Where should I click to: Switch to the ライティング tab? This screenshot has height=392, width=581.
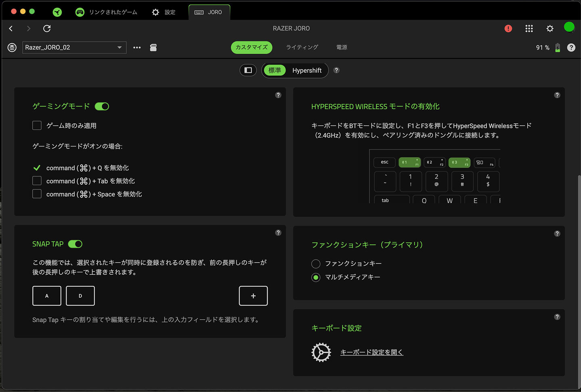tap(302, 47)
